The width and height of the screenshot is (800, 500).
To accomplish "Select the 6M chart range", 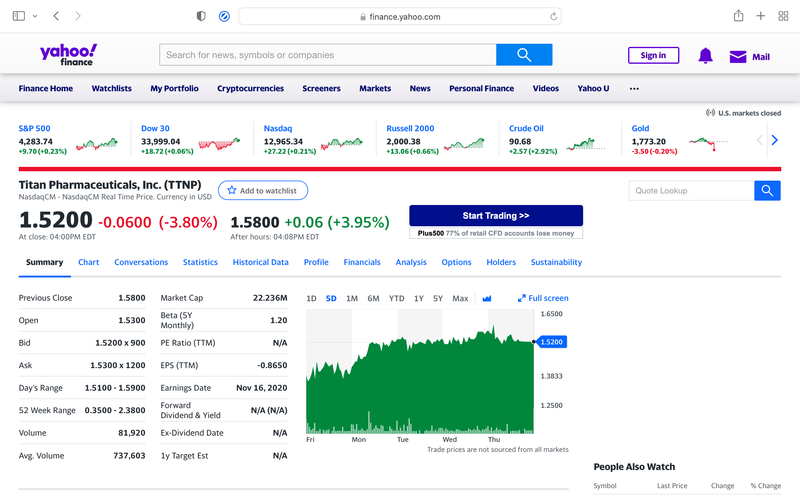I will (x=373, y=298).
